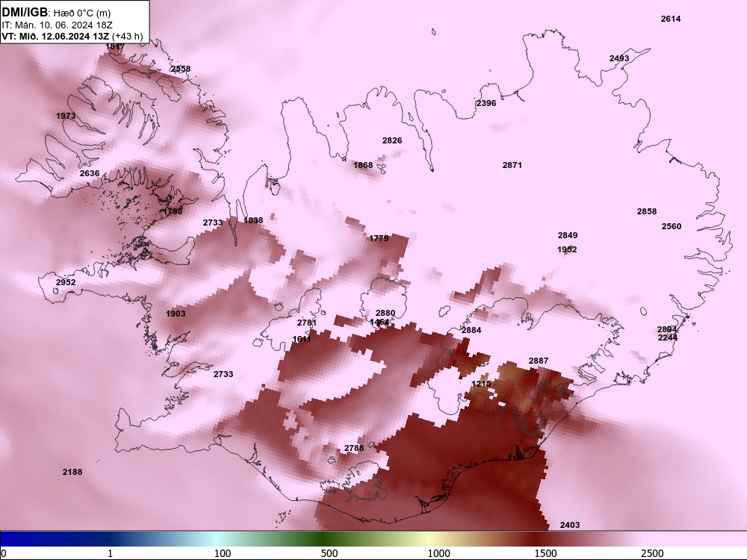This screenshot has width=747, height=560.
Task: Click the 2826 value on the map
Action: pyautogui.click(x=392, y=140)
